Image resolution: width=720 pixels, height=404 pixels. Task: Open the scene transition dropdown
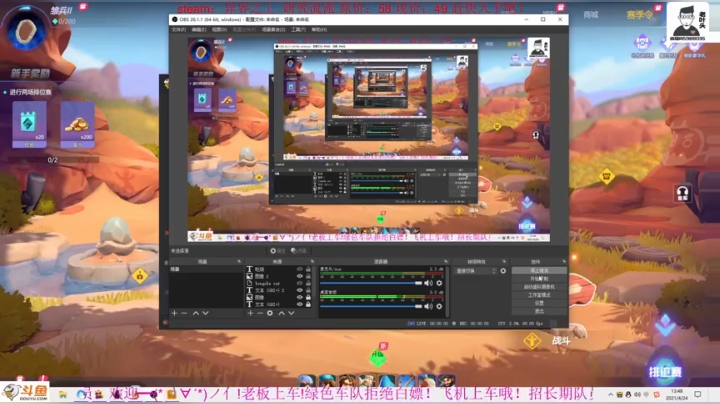476,271
